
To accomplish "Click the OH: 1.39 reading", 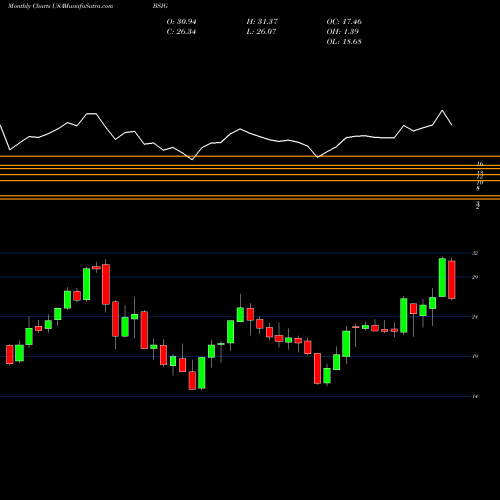I will click(343, 32).
